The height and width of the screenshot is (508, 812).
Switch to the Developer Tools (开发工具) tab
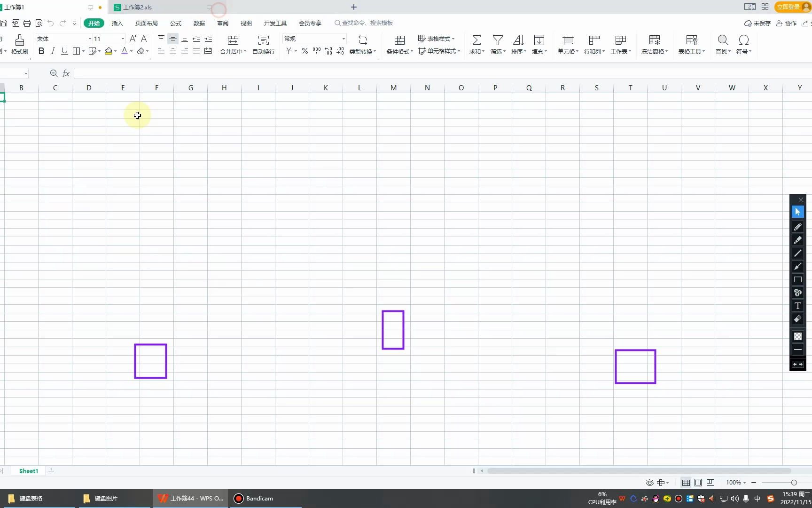[x=275, y=23]
